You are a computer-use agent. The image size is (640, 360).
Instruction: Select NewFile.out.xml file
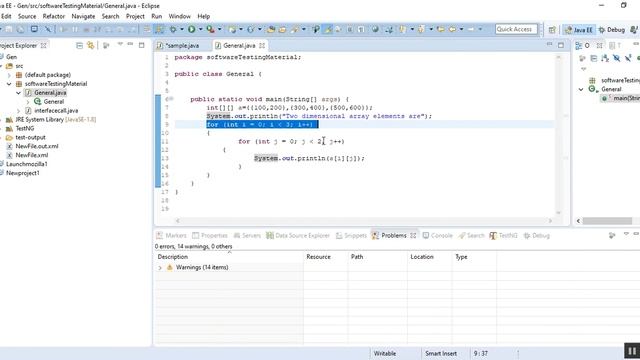[x=37, y=146]
